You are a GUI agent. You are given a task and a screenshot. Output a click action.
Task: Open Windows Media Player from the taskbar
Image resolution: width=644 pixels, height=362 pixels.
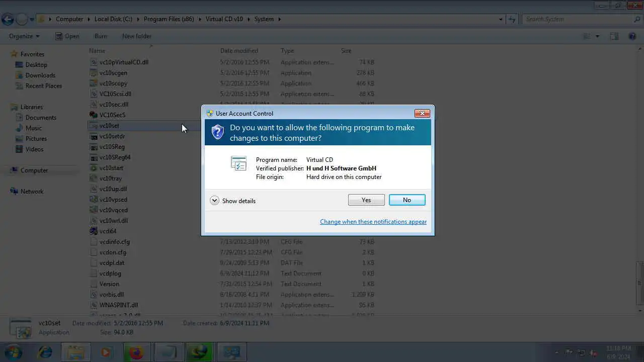pyautogui.click(x=106, y=352)
